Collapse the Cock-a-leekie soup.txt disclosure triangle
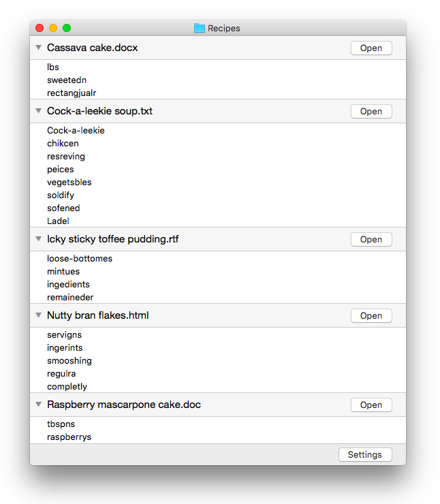The height and width of the screenshot is (504, 440). point(39,111)
